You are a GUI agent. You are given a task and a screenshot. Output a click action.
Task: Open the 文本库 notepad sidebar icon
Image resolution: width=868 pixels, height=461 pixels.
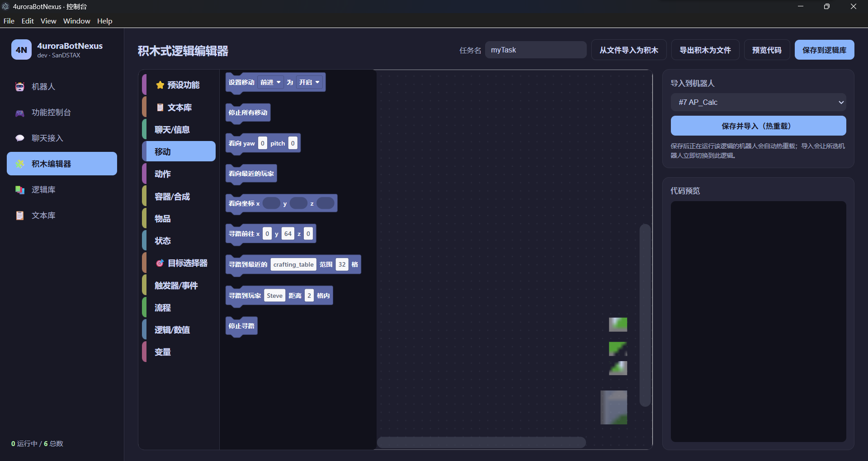coord(20,216)
